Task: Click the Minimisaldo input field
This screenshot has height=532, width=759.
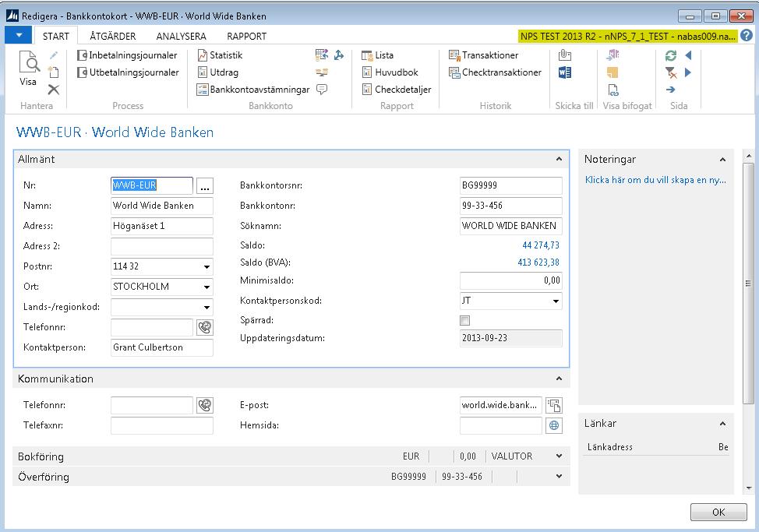Action: 510,280
